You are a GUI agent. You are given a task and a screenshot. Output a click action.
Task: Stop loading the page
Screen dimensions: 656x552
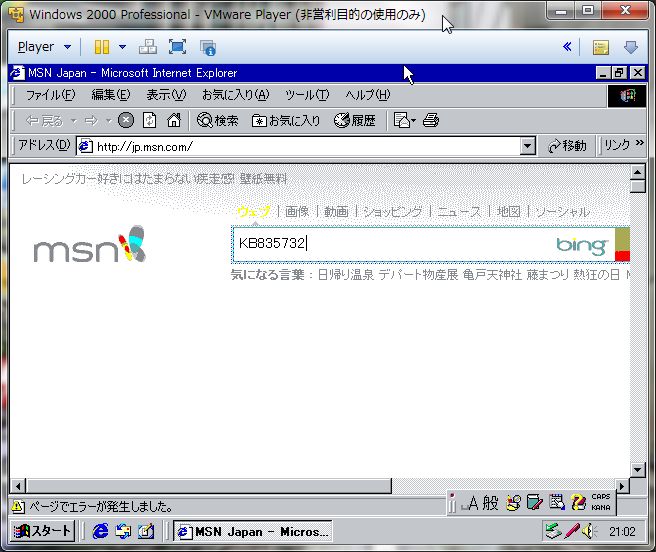[126, 121]
